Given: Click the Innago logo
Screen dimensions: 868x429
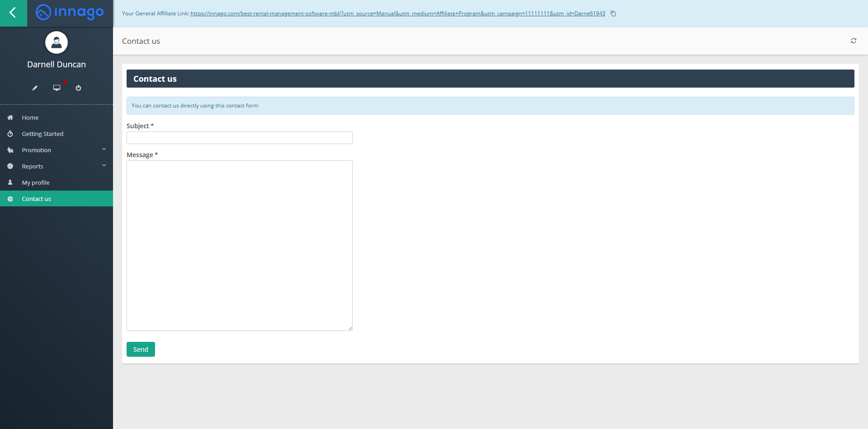Looking at the screenshot, I should pyautogui.click(x=70, y=13).
